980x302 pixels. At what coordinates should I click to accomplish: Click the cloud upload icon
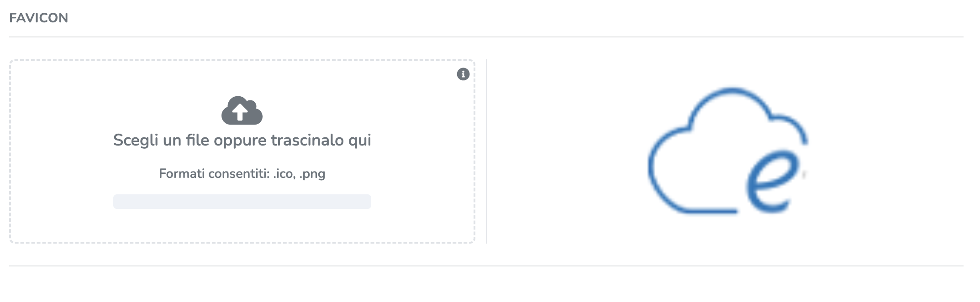[242, 110]
